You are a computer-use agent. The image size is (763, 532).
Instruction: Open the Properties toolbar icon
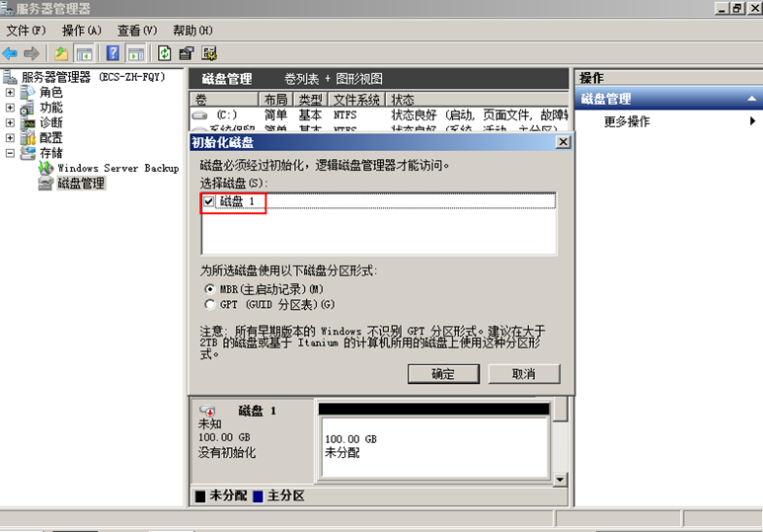[187, 53]
